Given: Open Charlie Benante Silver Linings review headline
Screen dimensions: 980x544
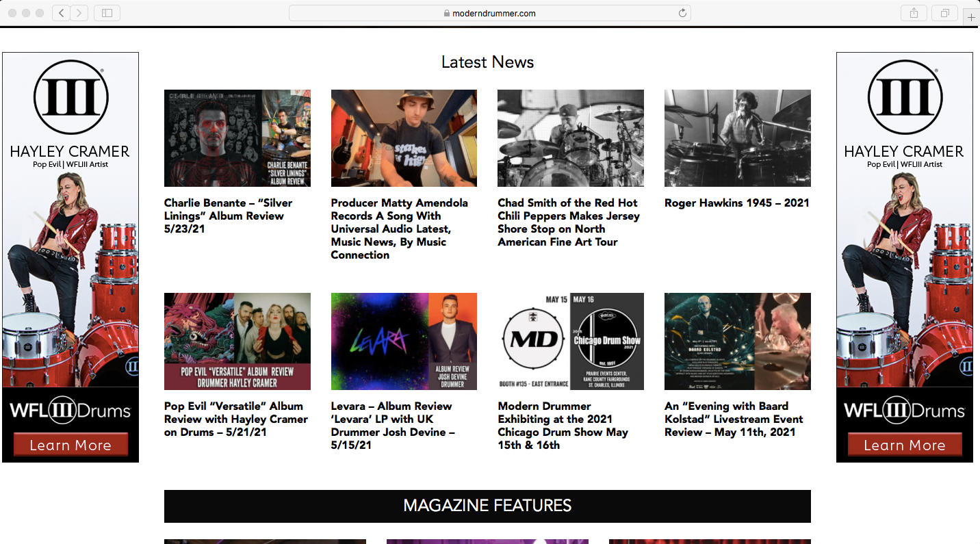Looking at the screenshot, I should [x=228, y=216].
